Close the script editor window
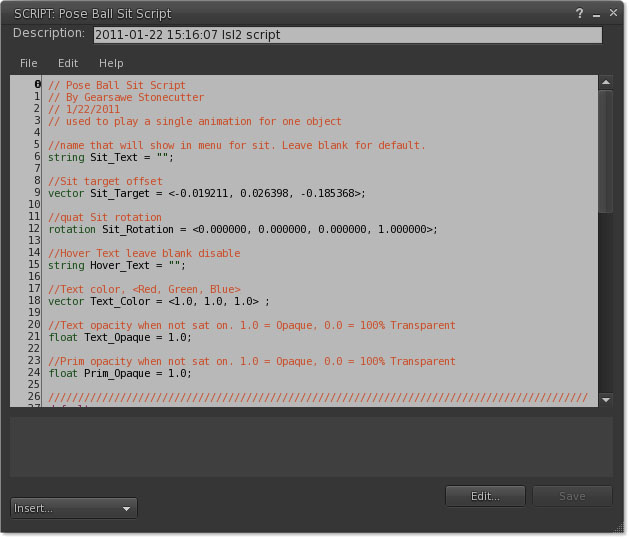 tap(613, 14)
